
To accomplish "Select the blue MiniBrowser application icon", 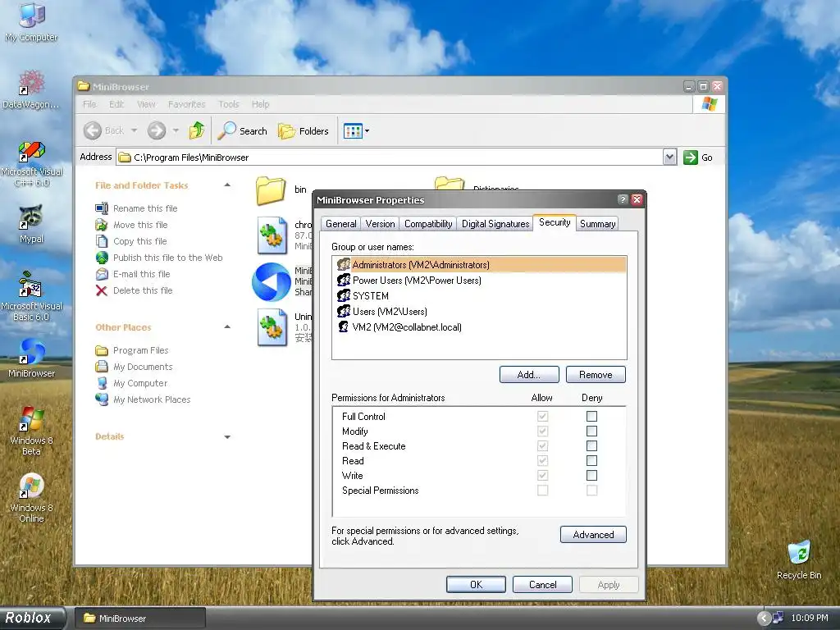I will 271,282.
